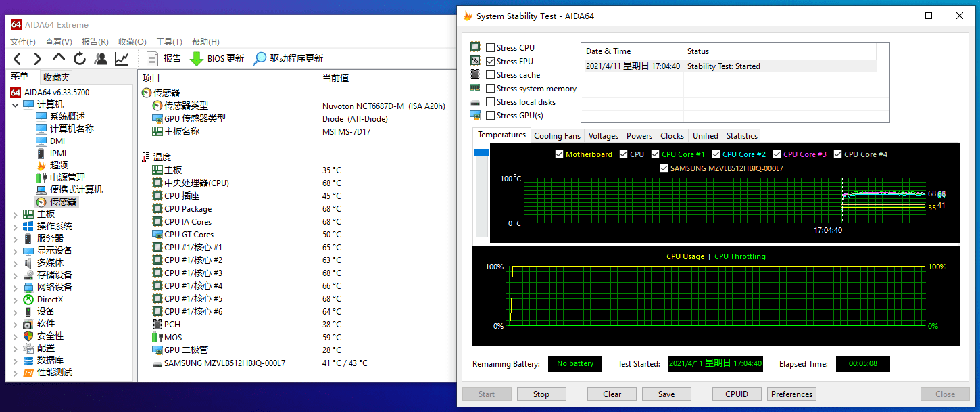Screen dimensions: 980x412
Task: Click the Stress system memory RAM icon
Action: click(475, 88)
